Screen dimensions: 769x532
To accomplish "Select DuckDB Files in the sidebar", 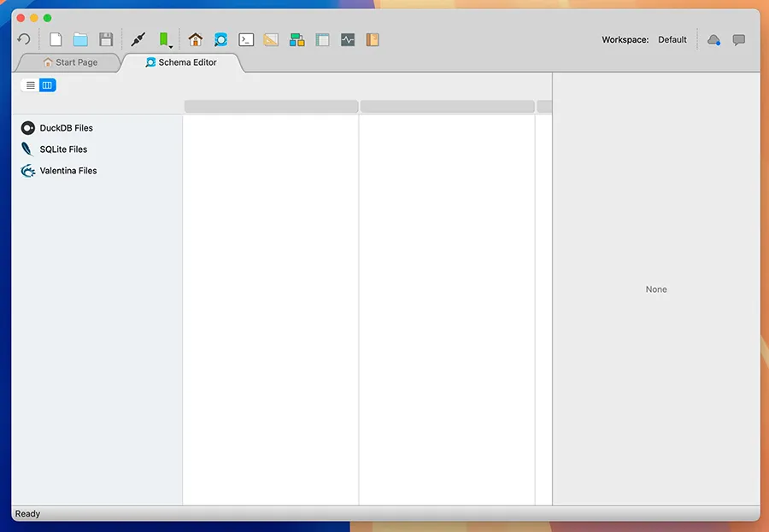I will [66, 128].
